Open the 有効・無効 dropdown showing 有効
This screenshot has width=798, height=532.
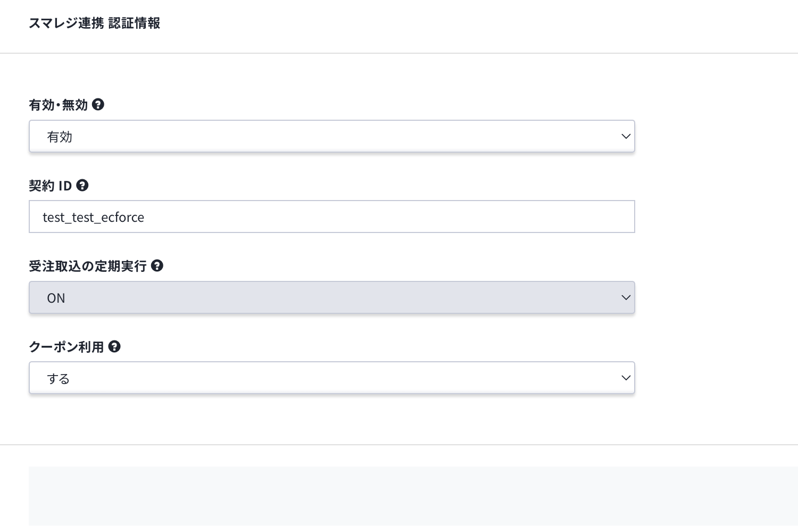(332, 136)
